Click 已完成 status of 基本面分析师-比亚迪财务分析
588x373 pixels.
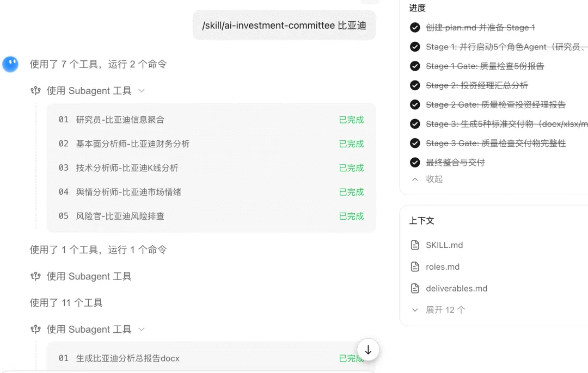(x=351, y=144)
